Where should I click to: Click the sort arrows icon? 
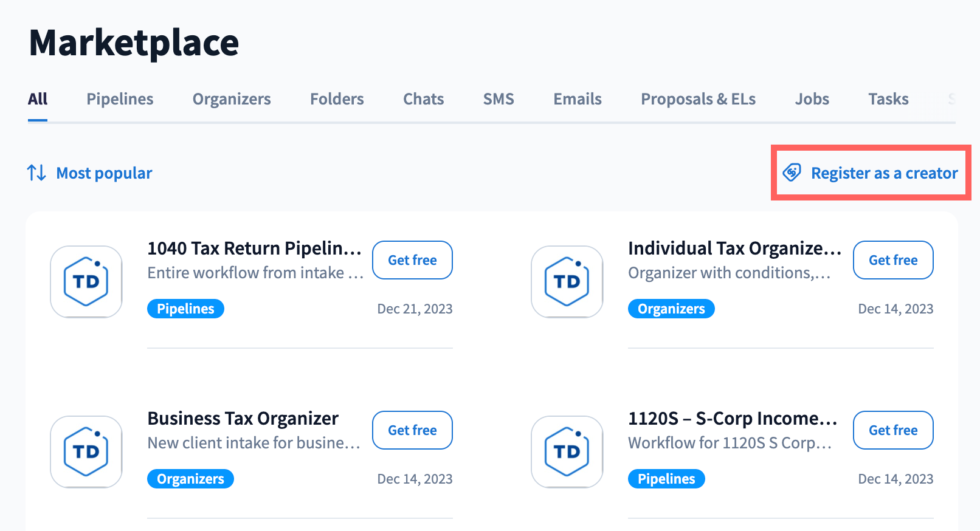pyautogui.click(x=36, y=173)
